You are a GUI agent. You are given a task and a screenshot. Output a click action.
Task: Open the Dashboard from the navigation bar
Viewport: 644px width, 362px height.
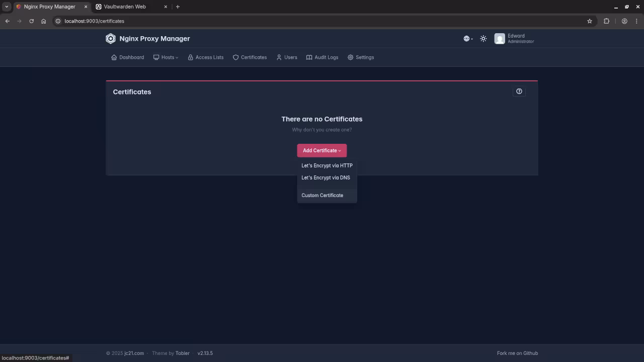coord(127,57)
